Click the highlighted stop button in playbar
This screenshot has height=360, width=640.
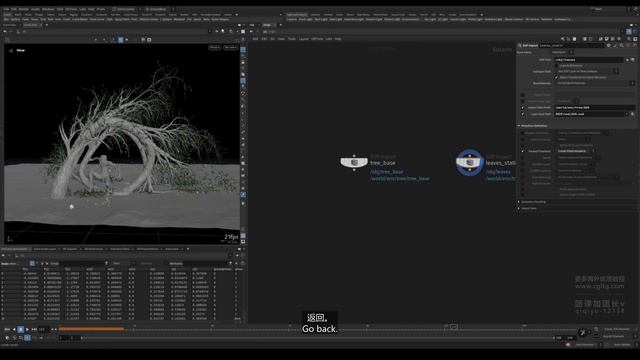pos(20,329)
